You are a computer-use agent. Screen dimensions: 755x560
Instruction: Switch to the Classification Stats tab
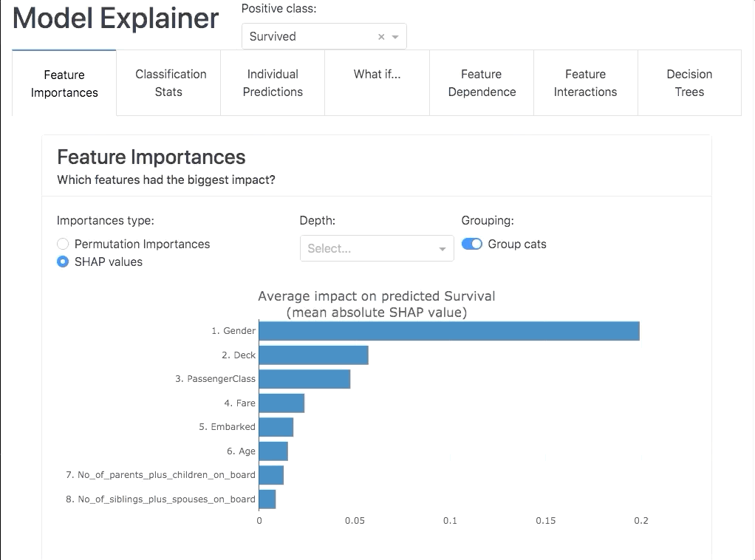pyautogui.click(x=170, y=83)
